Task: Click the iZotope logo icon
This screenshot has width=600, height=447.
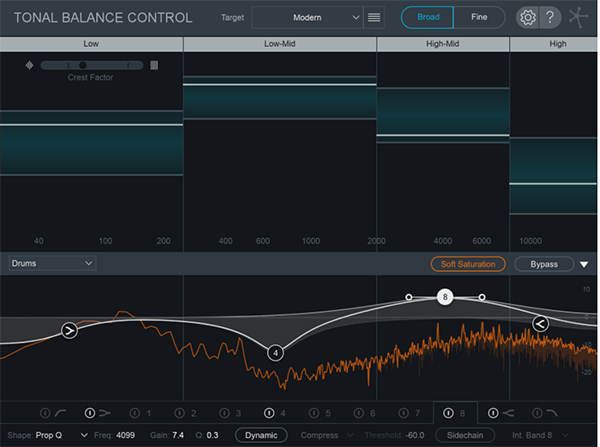Action: tap(578, 17)
